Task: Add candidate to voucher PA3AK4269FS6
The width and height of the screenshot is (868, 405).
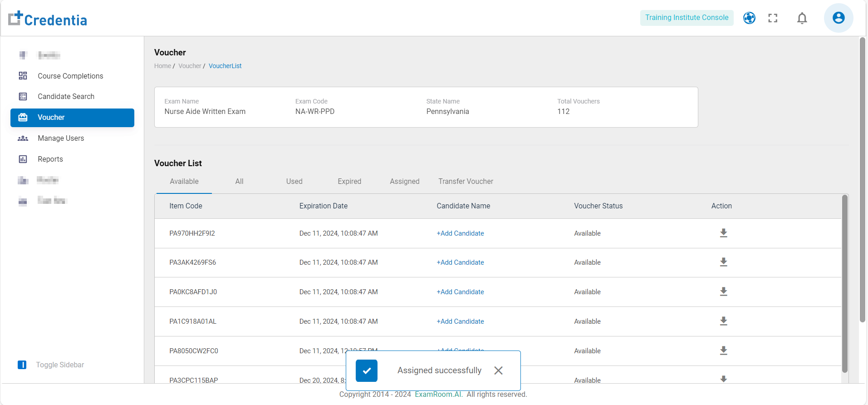Action: pyautogui.click(x=460, y=262)
